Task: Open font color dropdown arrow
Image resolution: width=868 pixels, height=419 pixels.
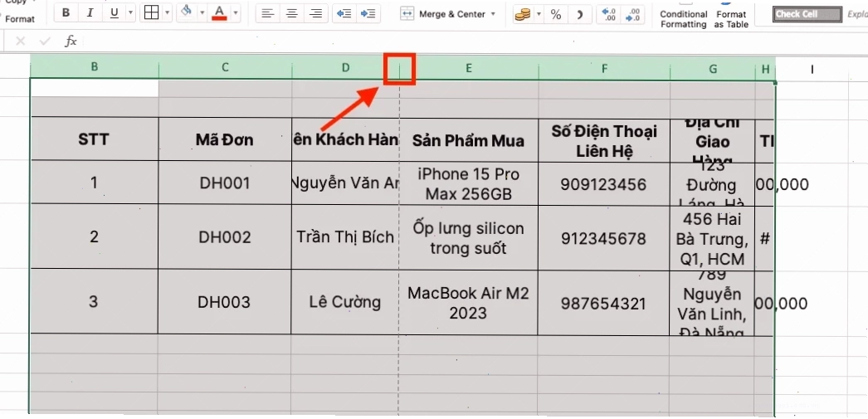Action: (236, 12)
